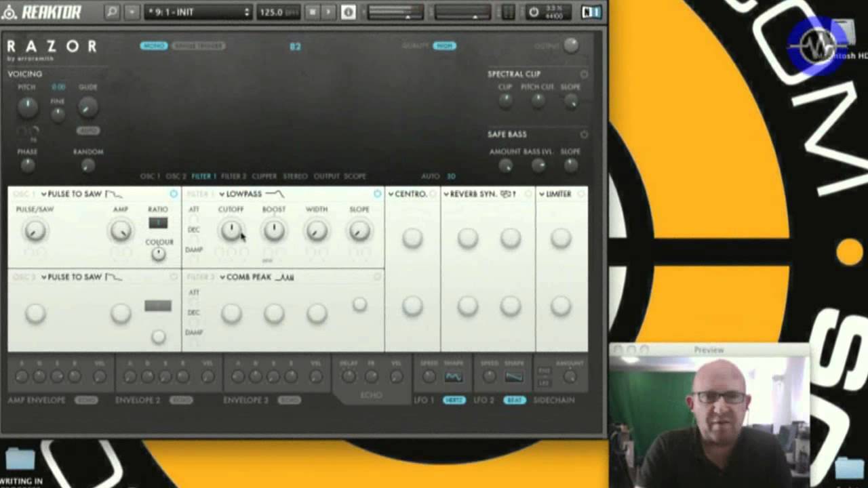Toggle the Single Trigger button
This screenshot has height=488, width=868.
198,45
